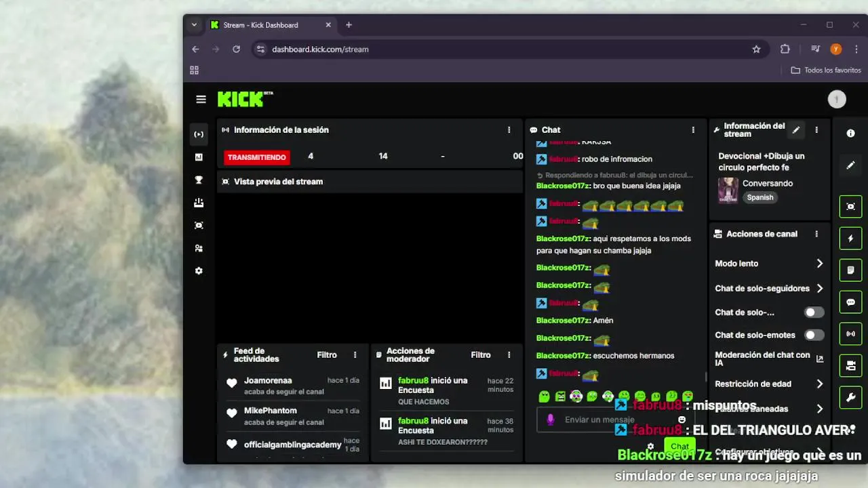Screen dimensions: 868x488
Task: Click the info circle icon in right rail
Action: pyautogui.click(x=850, y=134)
